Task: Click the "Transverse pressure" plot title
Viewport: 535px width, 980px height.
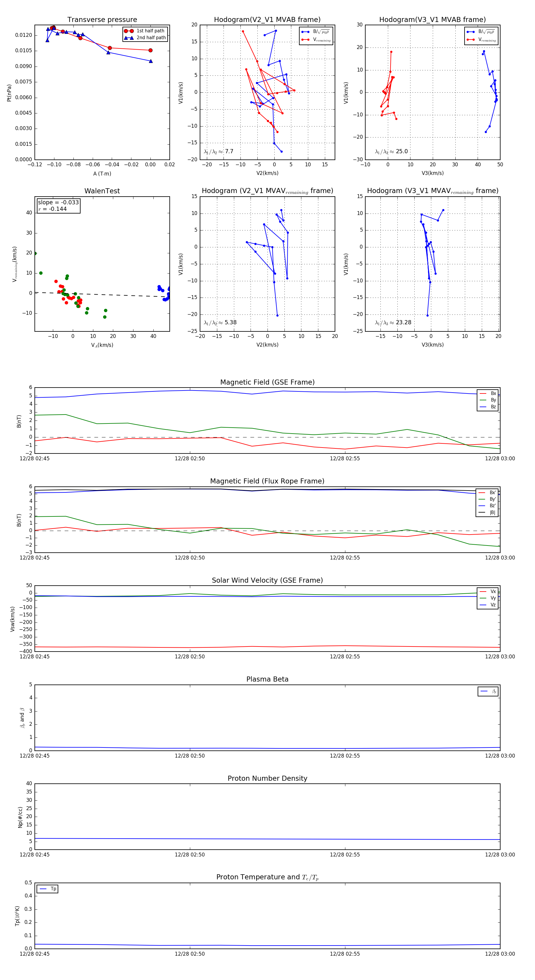Action: [x=102, y=20]
